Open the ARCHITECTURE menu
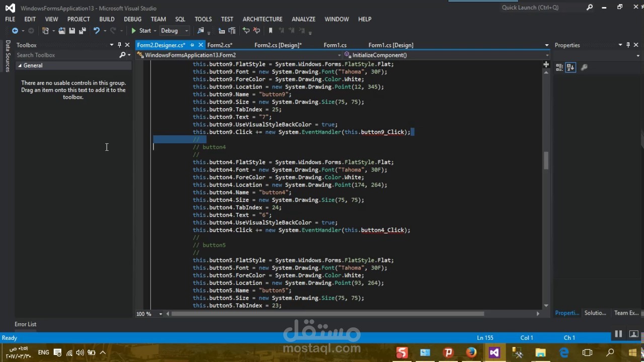This screenshot has height=362, width=644. [263, 19]
